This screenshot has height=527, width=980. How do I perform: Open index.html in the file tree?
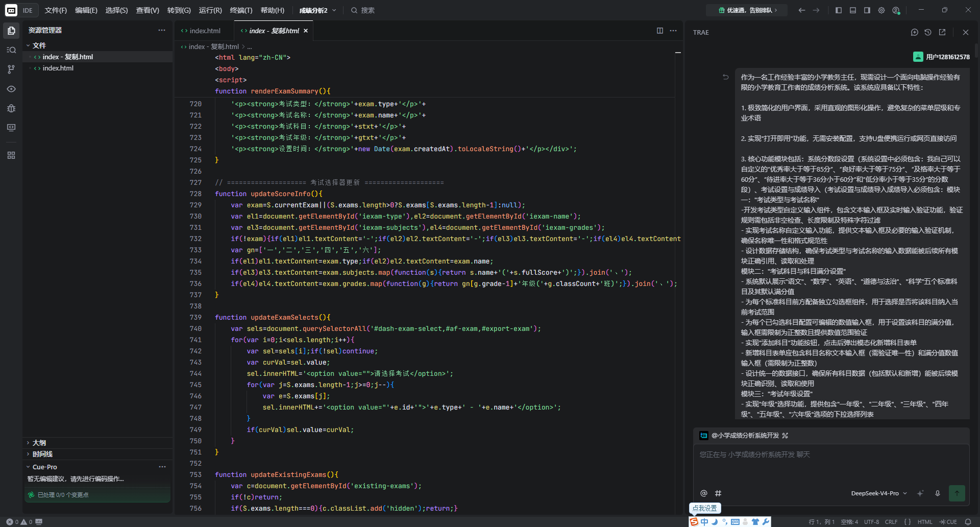click(58, 68)
